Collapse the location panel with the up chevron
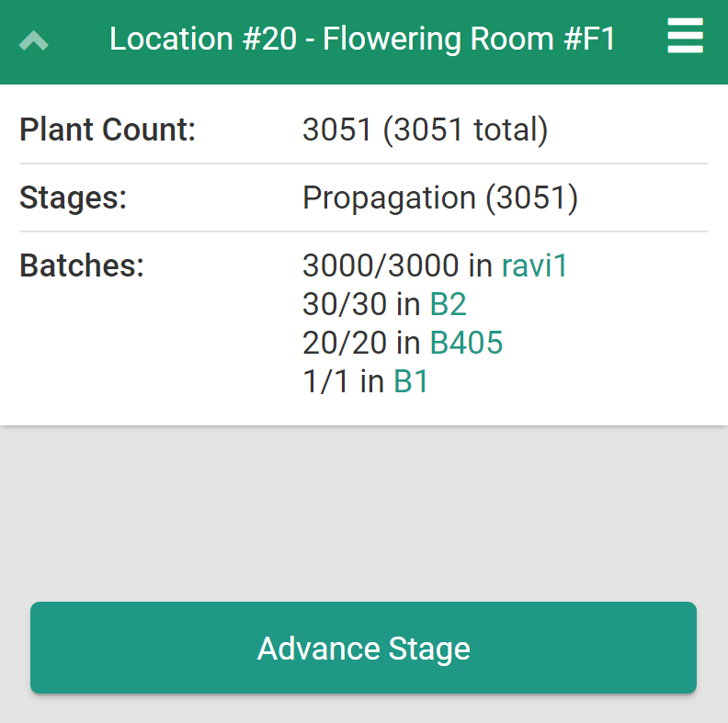This screenshot has width=728, height=723. [x=34, y=40]
